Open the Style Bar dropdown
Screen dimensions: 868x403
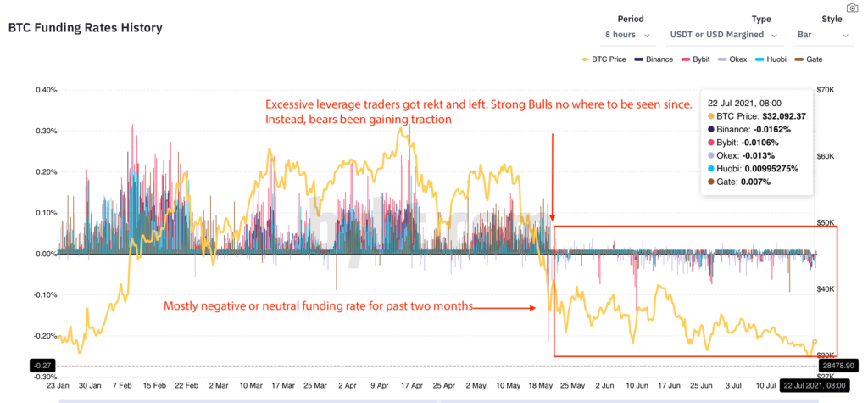[x=822, y=35]
